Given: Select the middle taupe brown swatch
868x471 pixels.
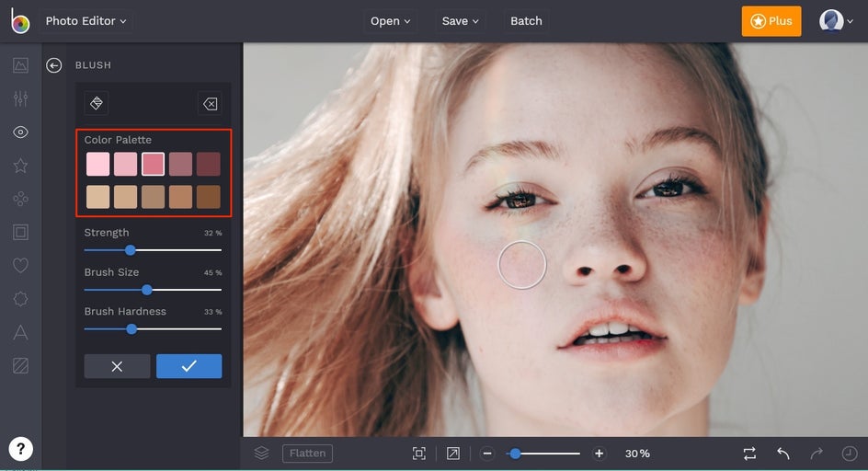Looking at the screenshot, I should [x=153, y=197].
